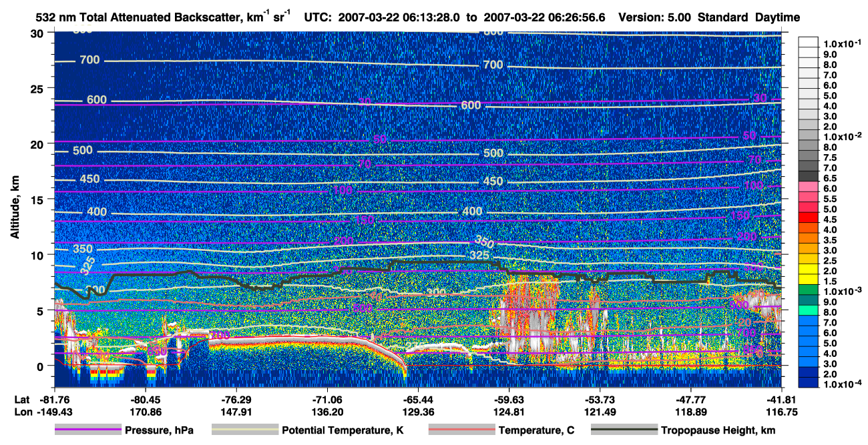
Task: Click the Potential Temperature, K legend swatch
Action: 245,430
